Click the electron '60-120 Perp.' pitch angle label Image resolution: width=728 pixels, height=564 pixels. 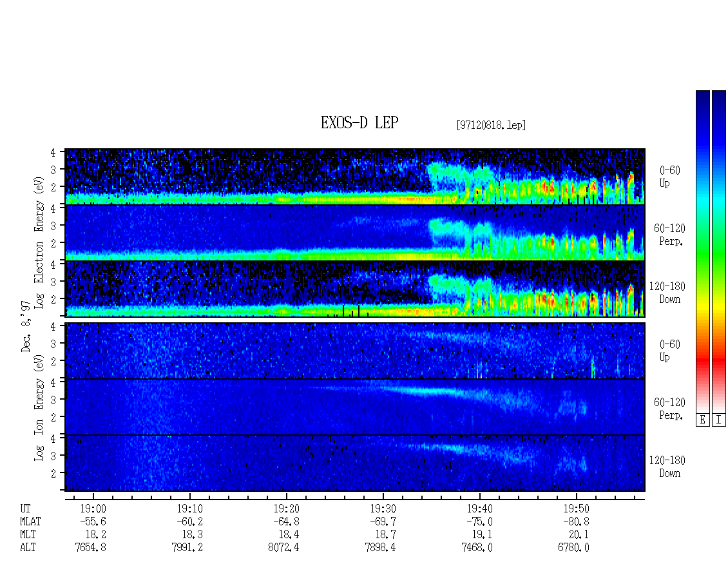tap(669, 235)
